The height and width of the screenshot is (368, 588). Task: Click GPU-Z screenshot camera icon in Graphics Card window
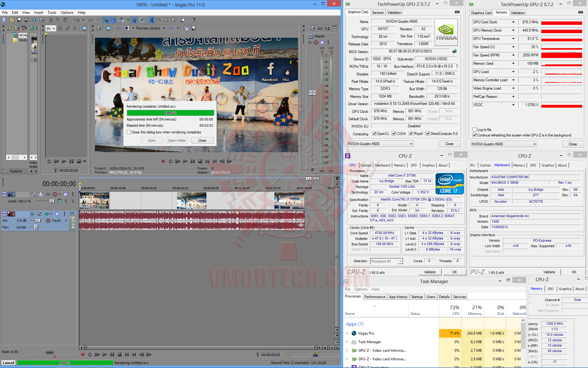[457, 12]
